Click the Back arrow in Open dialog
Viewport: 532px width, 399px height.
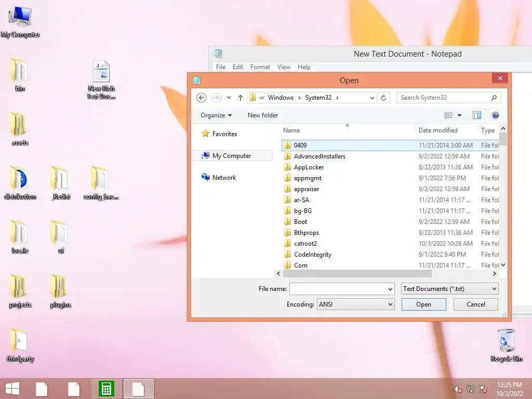coord(201,98)
